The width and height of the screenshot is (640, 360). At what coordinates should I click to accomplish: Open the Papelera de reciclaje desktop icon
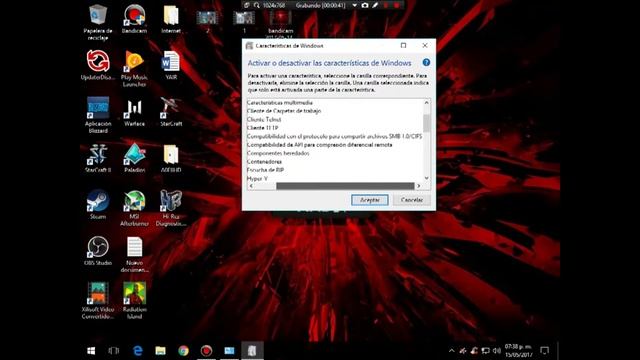click(98, 22)
